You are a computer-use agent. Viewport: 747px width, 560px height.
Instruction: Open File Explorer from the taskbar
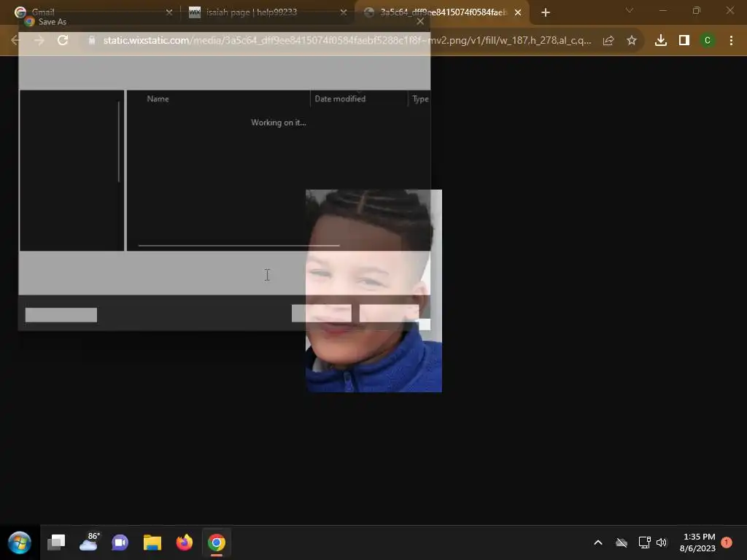pyautogui.click(x=152, y=542)
